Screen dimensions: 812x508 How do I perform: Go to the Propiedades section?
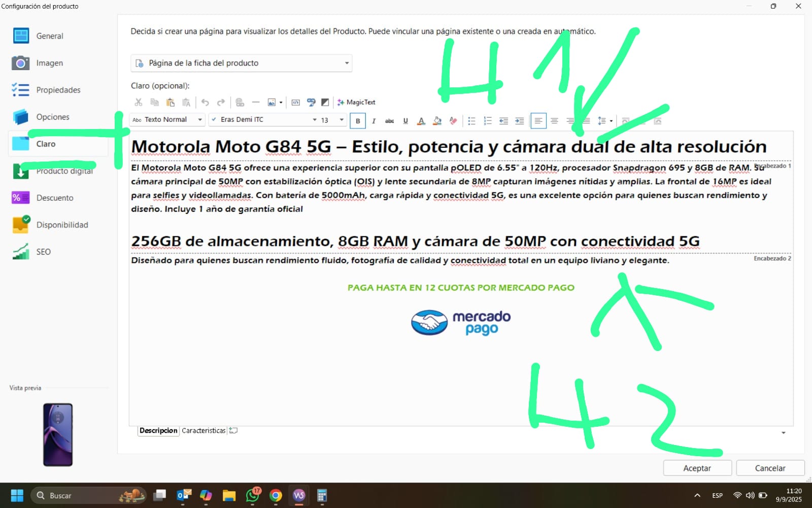[58, 90]
